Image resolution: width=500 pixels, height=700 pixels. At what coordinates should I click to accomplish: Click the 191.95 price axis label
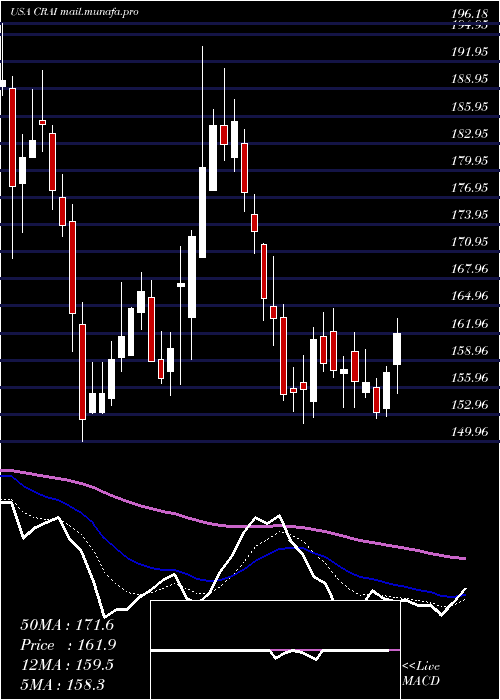coord(469,52)
